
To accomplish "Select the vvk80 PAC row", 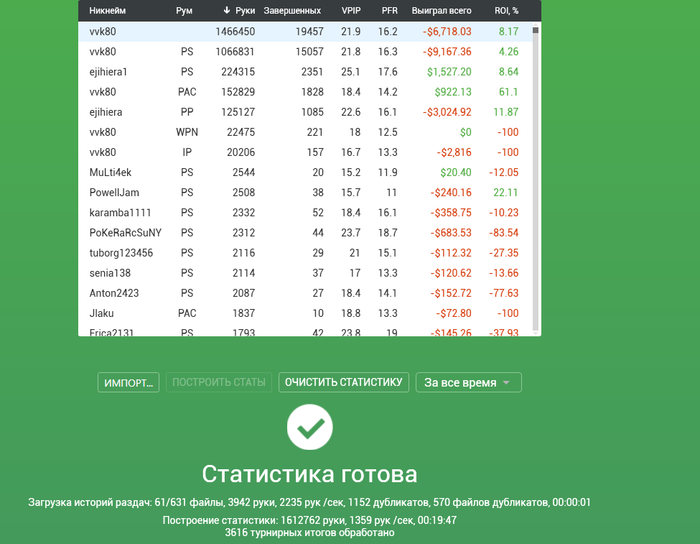I will 305,92.
